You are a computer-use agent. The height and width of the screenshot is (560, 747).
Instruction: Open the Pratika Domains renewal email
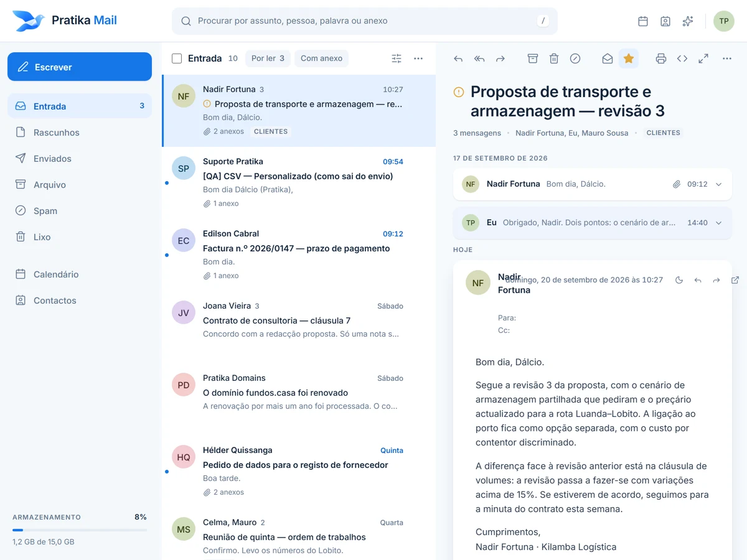pyautogui.click(x=299, y=399)
